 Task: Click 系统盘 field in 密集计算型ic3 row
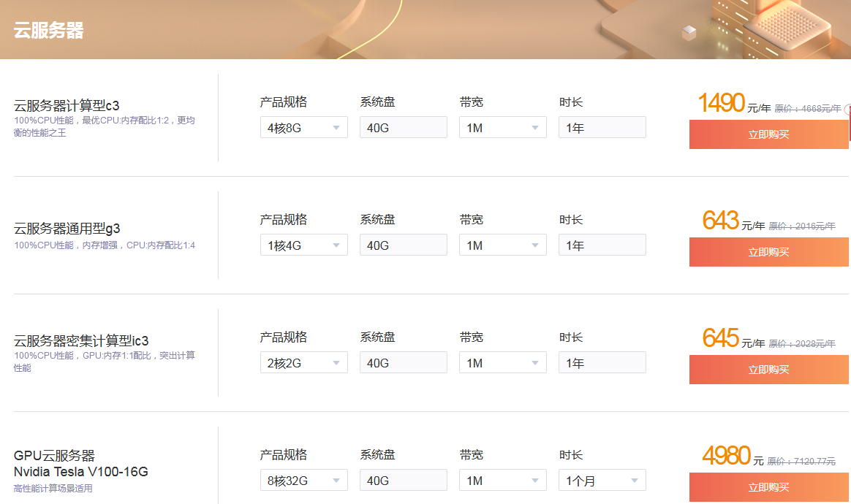[x=403, y=363]
